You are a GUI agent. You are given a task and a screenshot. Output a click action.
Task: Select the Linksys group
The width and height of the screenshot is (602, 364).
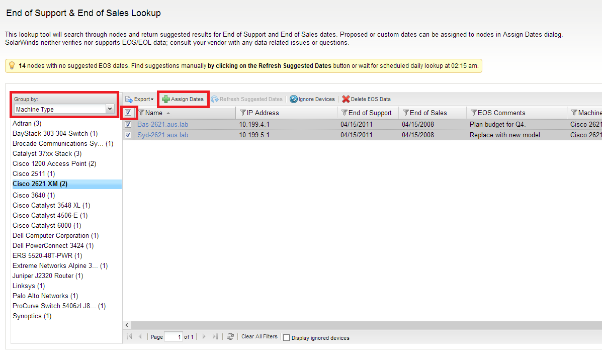pos(29,286)
